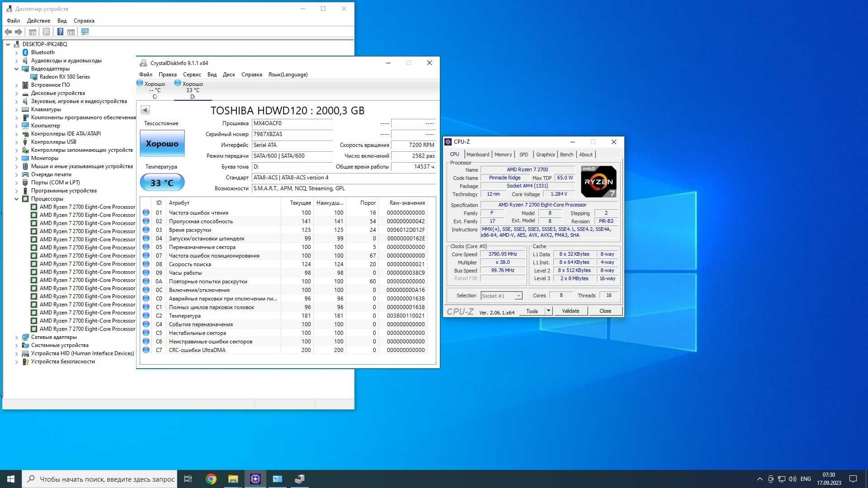Select disk D: 33 °C status tab
This screenshot has width=868, height=488.
click(193, 89)
